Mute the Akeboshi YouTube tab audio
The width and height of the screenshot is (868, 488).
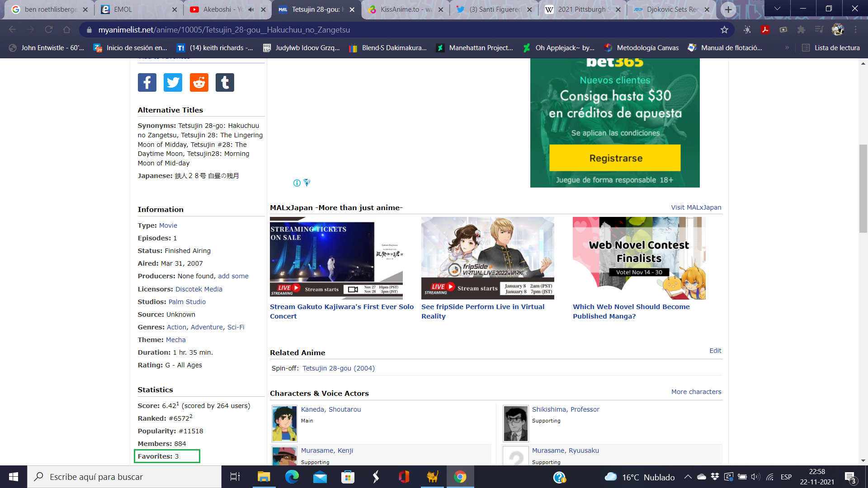(251, 9)
